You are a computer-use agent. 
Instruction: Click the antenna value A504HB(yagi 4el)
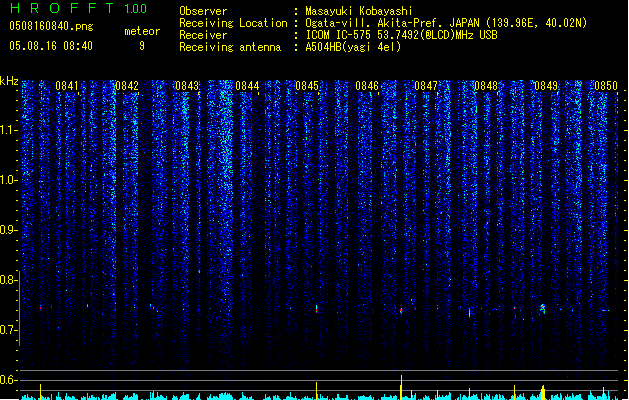pos(353,47)
